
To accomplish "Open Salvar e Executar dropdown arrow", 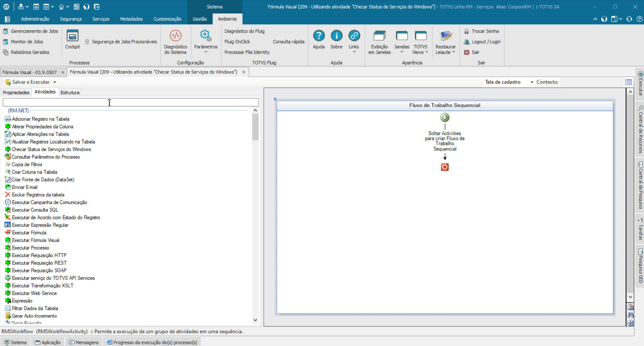I will (55, 82).
